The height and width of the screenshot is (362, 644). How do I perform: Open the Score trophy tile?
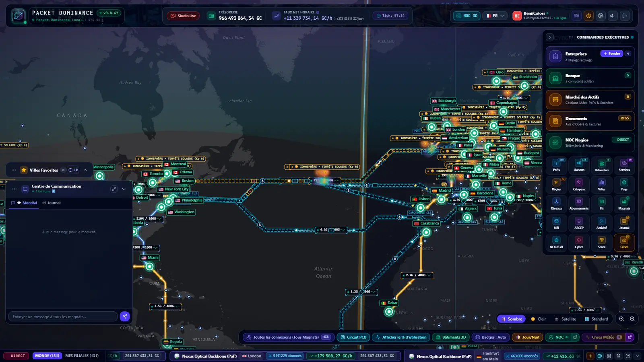point(601,242)
